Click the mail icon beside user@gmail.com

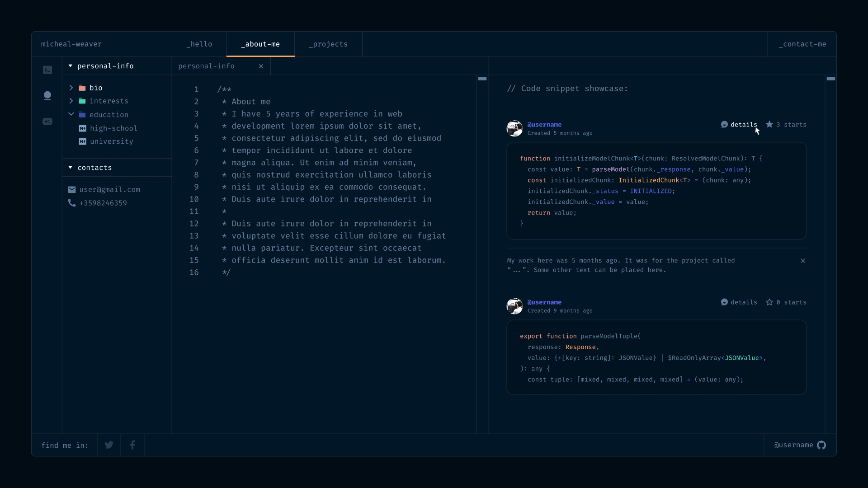click(72, 190)
